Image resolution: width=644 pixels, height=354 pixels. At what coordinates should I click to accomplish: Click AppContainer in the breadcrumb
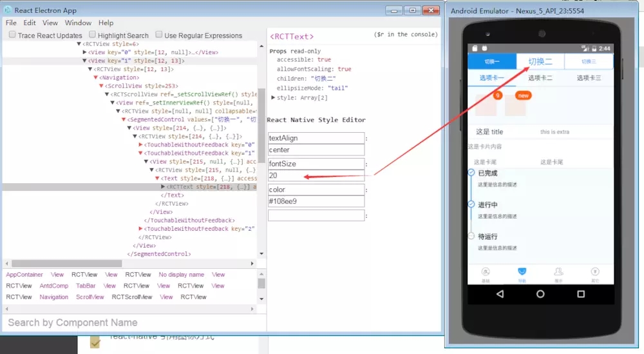coord(24,274)
